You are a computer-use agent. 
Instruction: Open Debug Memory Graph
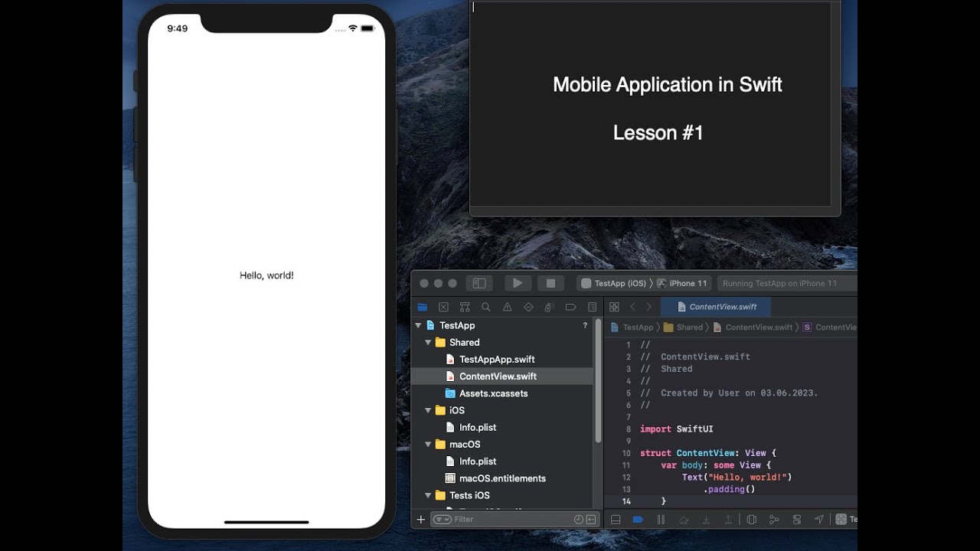click(774, 520)
